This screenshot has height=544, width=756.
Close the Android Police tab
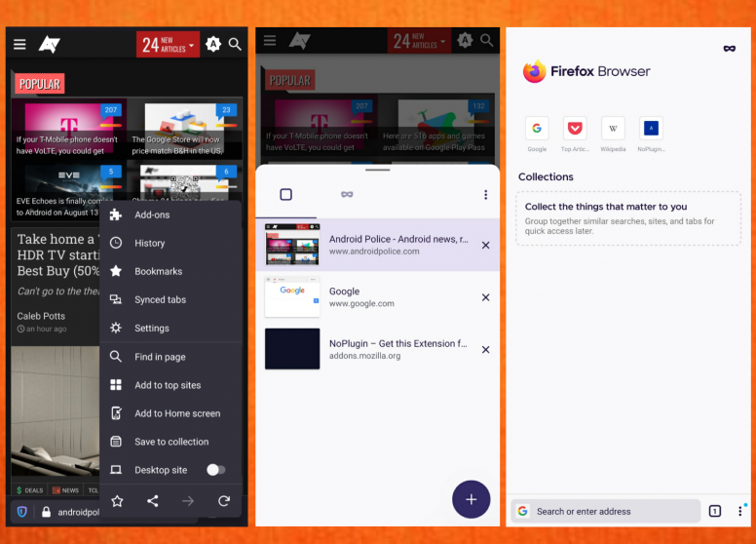pos(485,245)
